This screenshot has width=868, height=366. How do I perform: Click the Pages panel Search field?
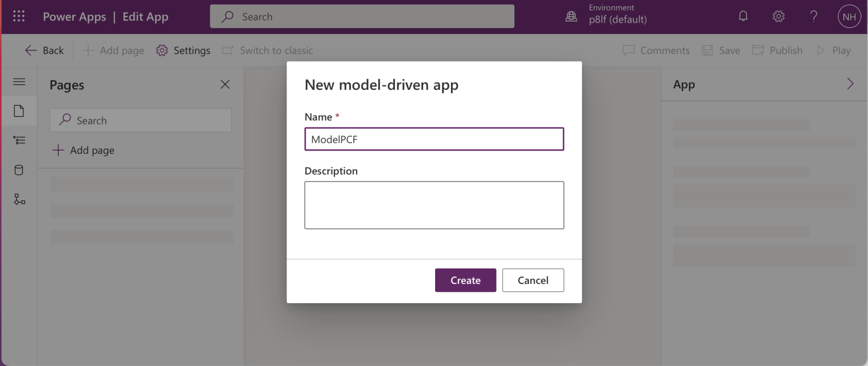coord(141,120)
